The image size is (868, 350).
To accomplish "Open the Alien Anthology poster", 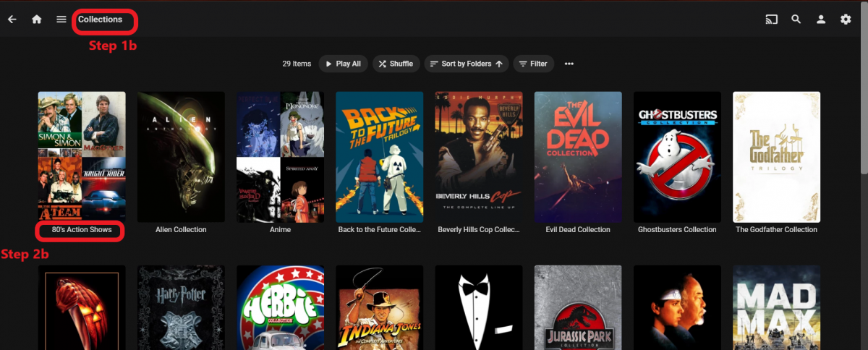I will tap(181, 157).
